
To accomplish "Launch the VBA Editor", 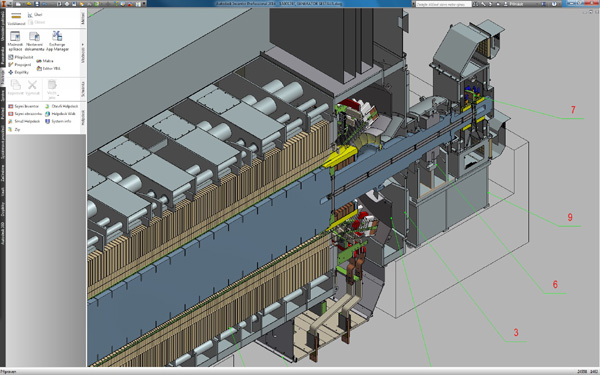I will click(x=49, y=68).
